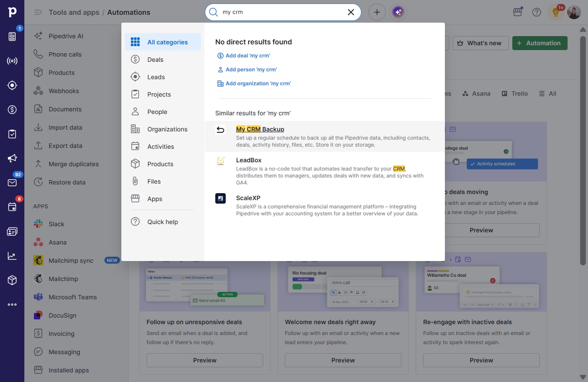The width and height of the screenshot is (588, 382).
Task: Click the quick add plus button
Action: click(377, 12)
